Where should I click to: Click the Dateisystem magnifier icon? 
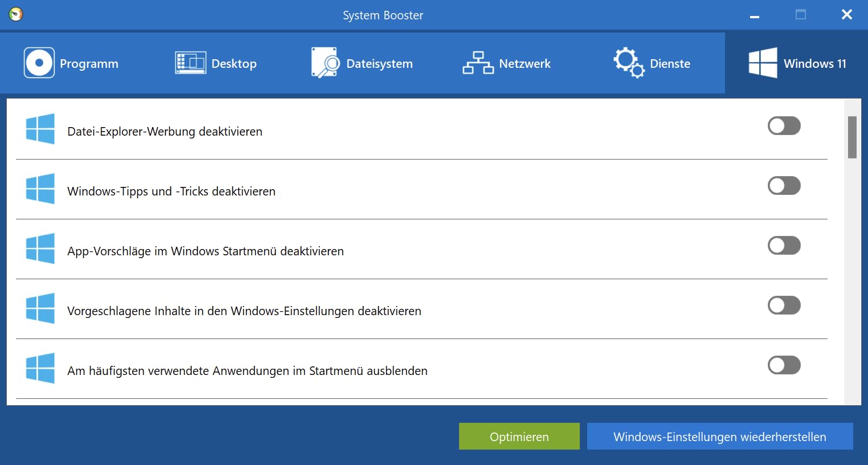[325, 63]
